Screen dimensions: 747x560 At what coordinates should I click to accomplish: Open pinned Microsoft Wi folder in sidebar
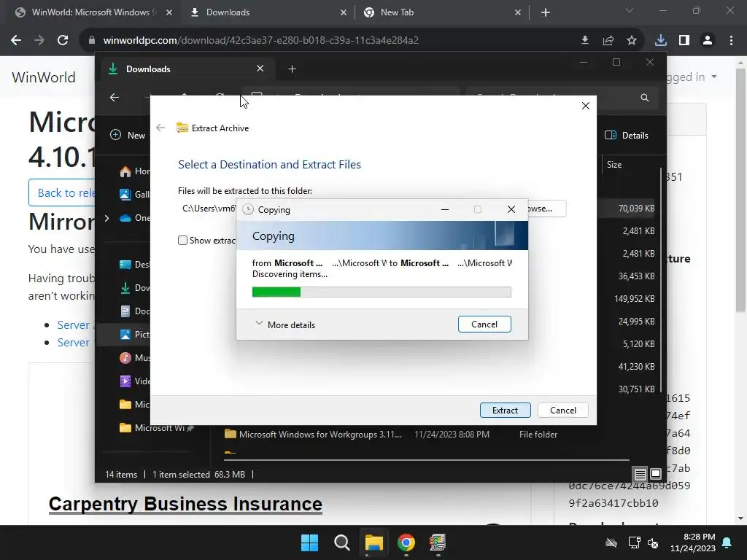pos(156,427)
